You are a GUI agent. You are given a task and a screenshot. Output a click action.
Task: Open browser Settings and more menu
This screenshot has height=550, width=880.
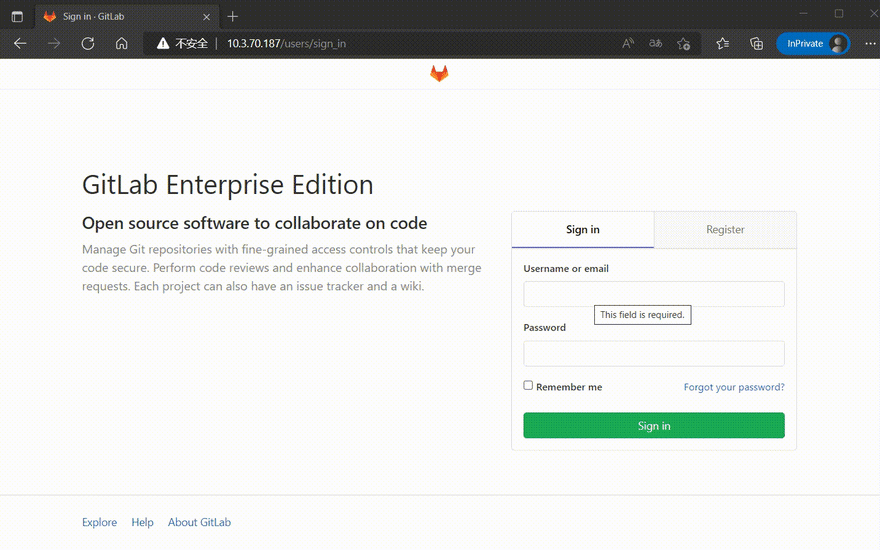coord(870,43)
